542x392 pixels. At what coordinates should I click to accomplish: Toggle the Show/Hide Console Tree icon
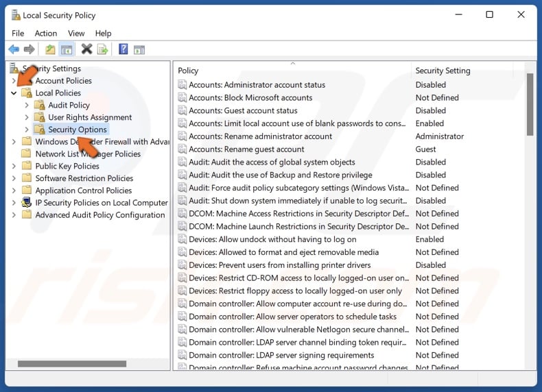[x=67, y=49]
